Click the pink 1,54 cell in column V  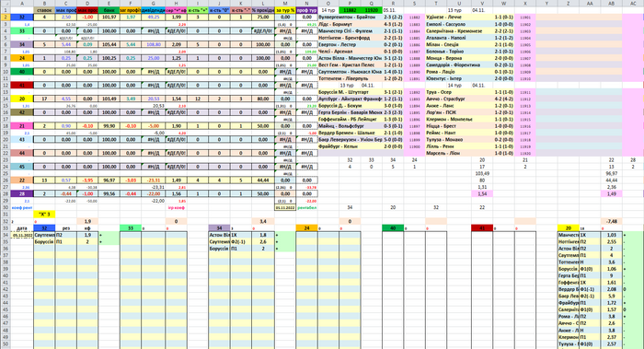[x=482, y=194]
